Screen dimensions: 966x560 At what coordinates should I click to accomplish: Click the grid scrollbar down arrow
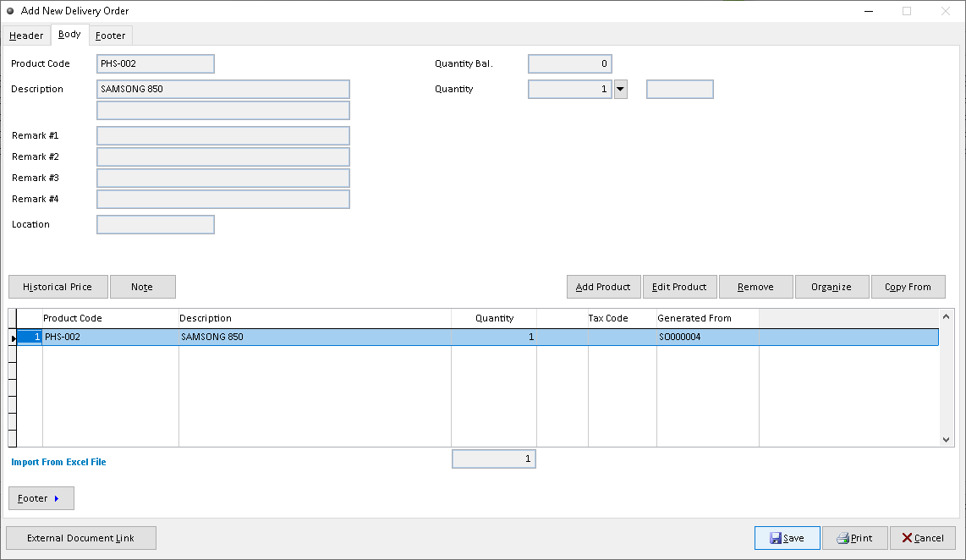tap(947, 440)
